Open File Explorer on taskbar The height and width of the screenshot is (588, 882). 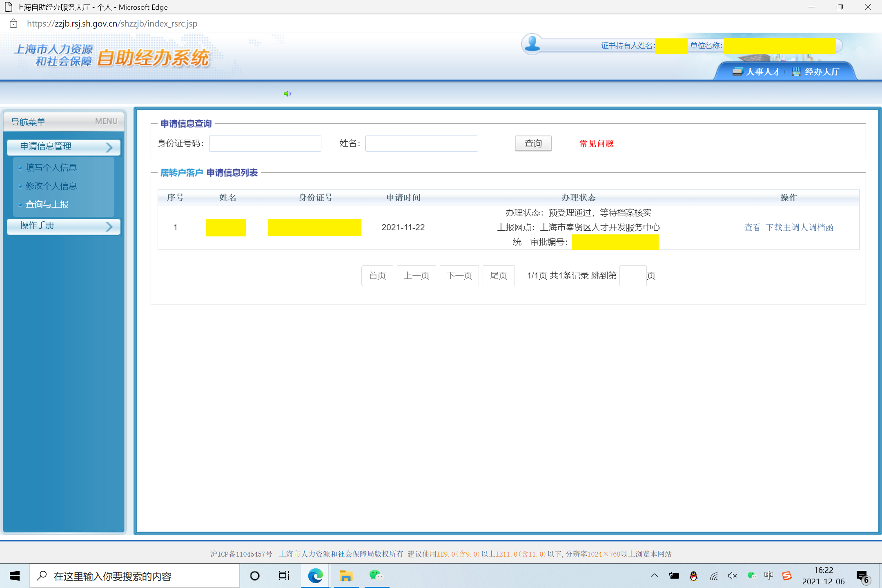pyautogui.click(x=346, y=576)
